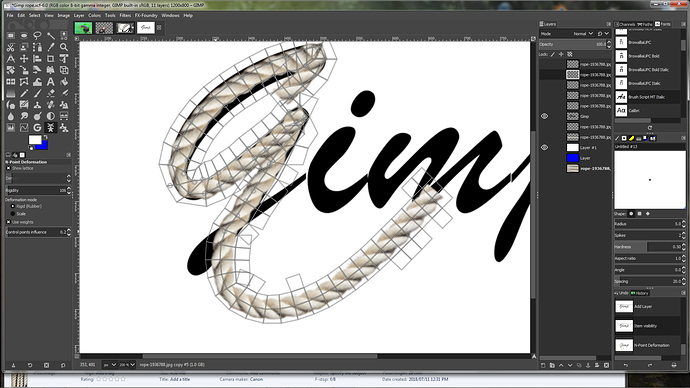The image size is (690, 388).
Task: Switch to the Channels tab
Action: [x=625, y=24]
